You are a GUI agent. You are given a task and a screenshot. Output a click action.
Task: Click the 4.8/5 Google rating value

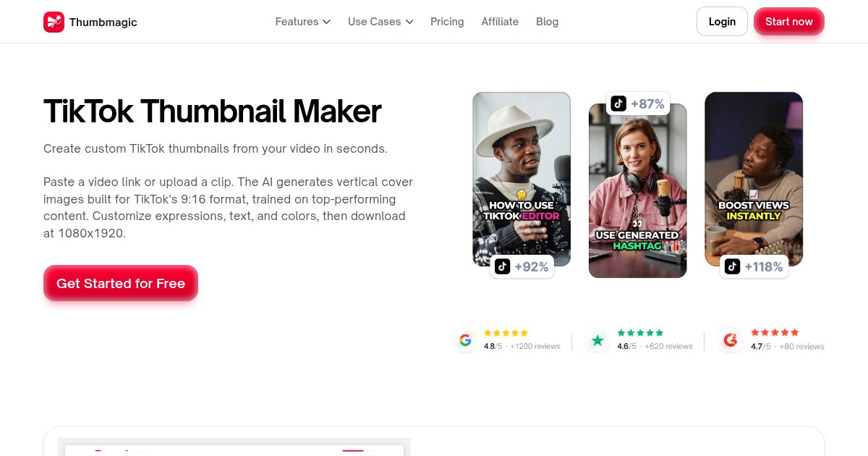click(493, 347)
